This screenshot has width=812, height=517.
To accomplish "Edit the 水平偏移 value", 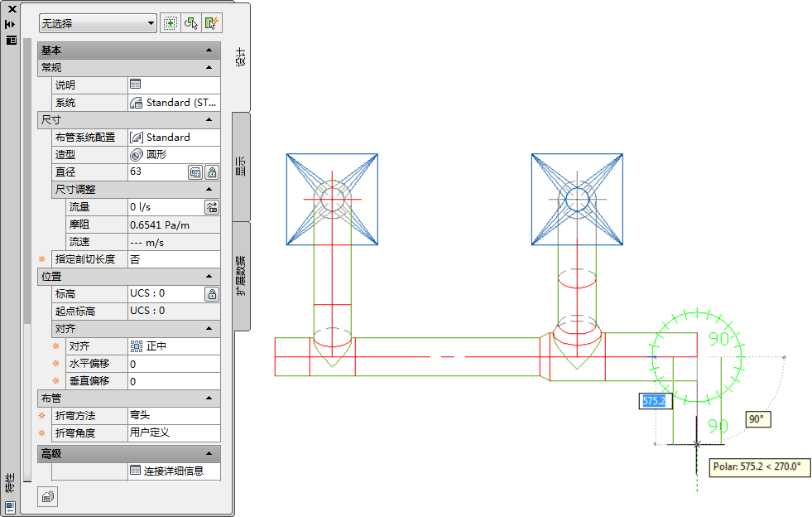I will point(174,364).
